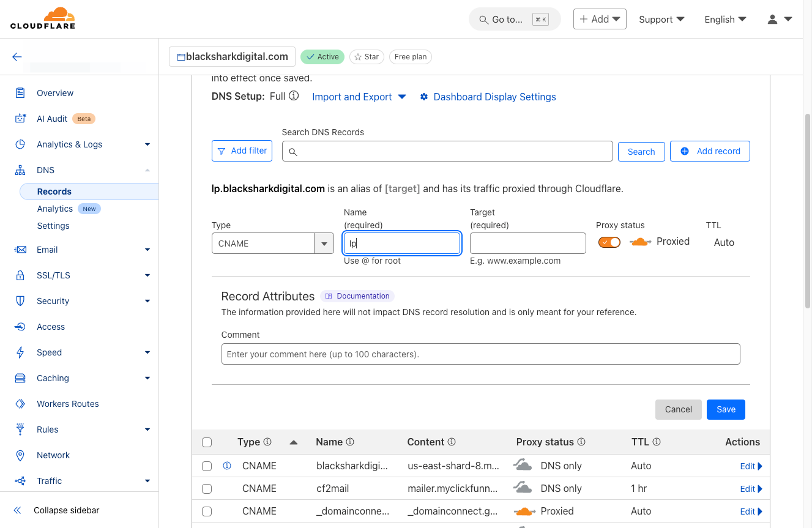The width and height of the screenshot is (812, 528).
Task: Click the user account icon
Action: point(772,19)
